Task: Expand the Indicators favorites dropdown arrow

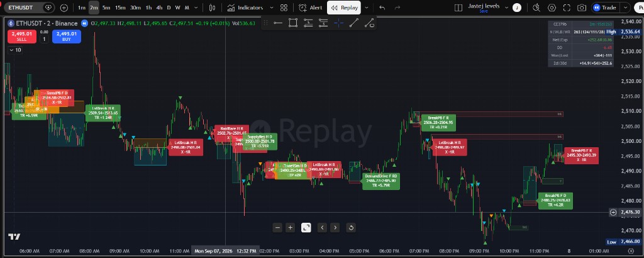Action: [x=272, y=8]
